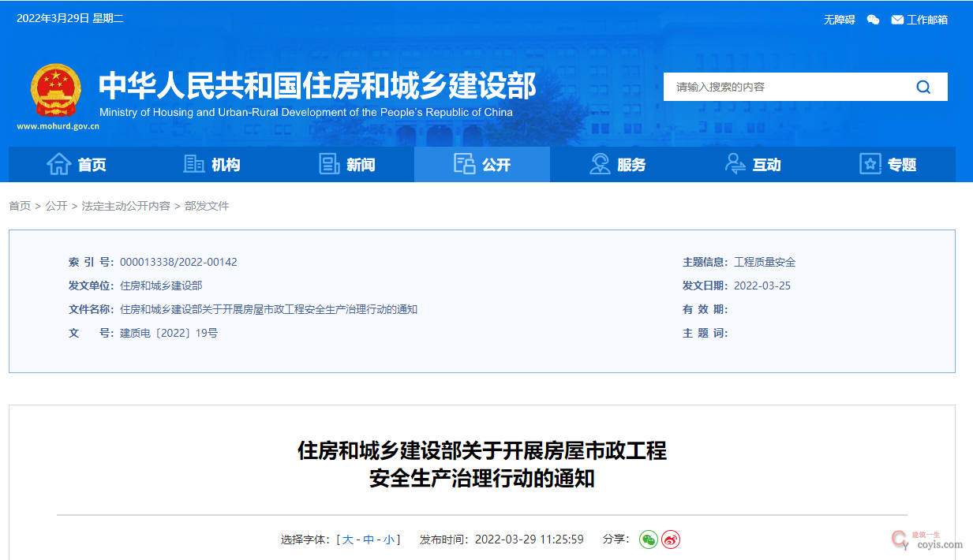The width and height of the screenshot is (973, 560).
Task: Click 部发文件 breadcrumb link
Action: point(207,206)
